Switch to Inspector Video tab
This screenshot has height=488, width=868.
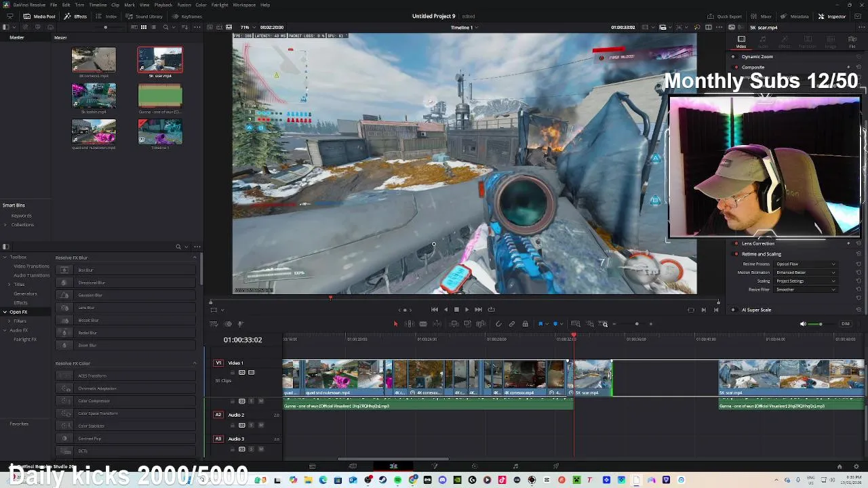click(x=741, y=42)
